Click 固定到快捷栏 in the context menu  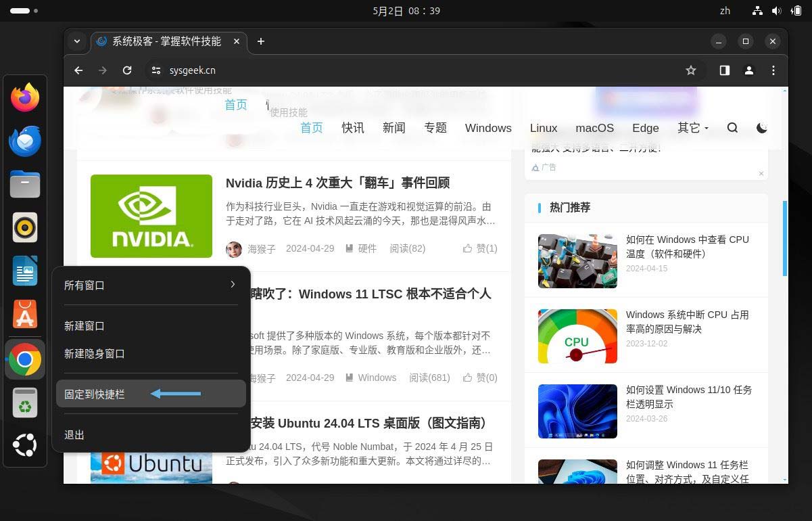pyautogui.click(x=94, y=394)
